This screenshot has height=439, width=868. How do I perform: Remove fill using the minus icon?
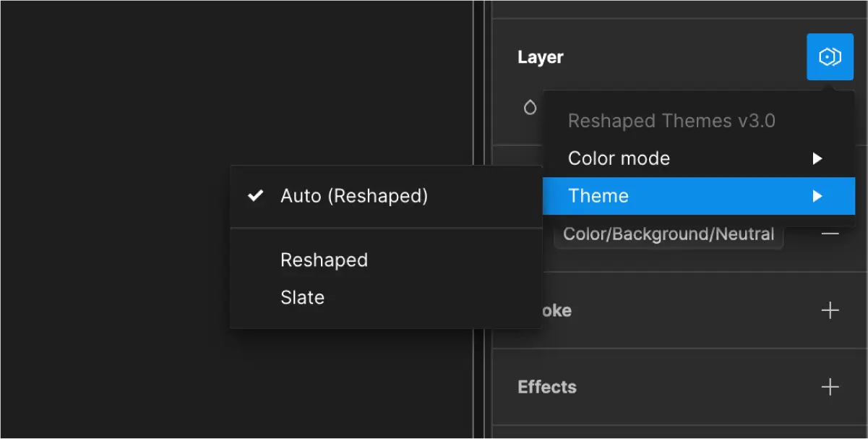pyautogui.click(x=830, y=234)
